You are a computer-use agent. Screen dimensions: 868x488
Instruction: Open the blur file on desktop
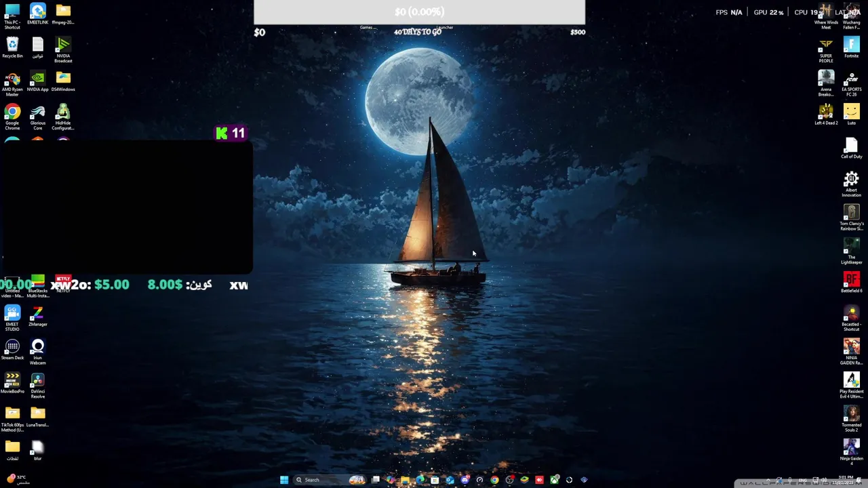click(x=37, y=450)
